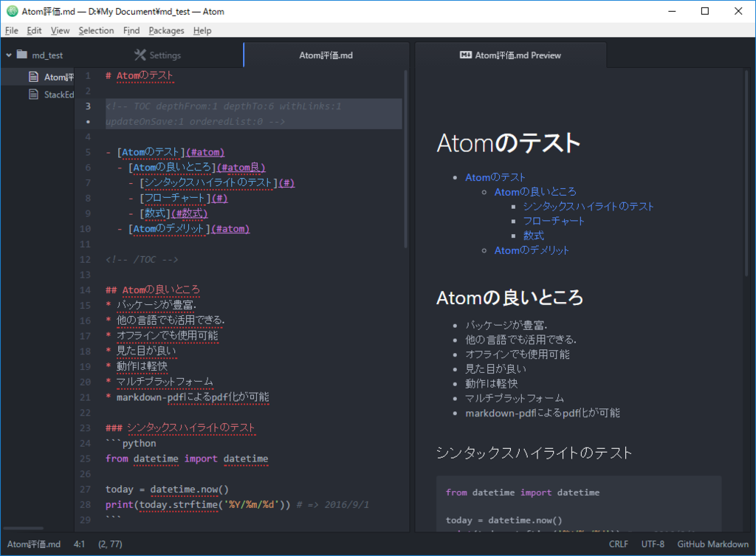This screenshot has height=556, width=756.
Task: Switch to the Settings tab
Action: 158,55
